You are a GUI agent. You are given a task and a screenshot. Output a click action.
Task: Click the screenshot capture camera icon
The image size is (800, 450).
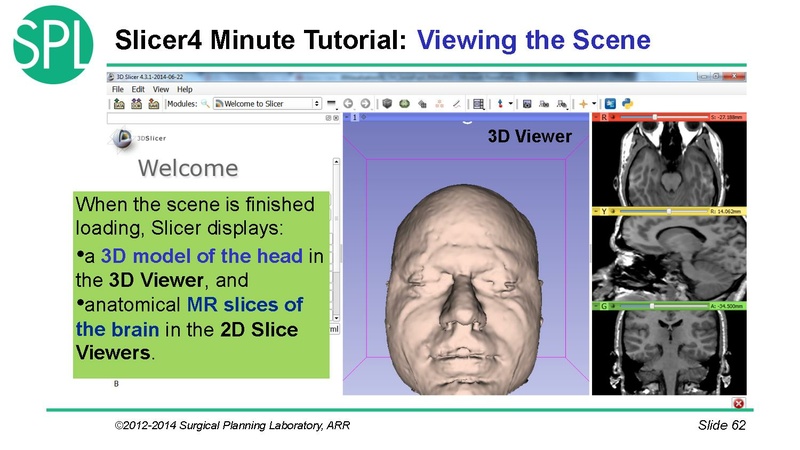(527, 104)
